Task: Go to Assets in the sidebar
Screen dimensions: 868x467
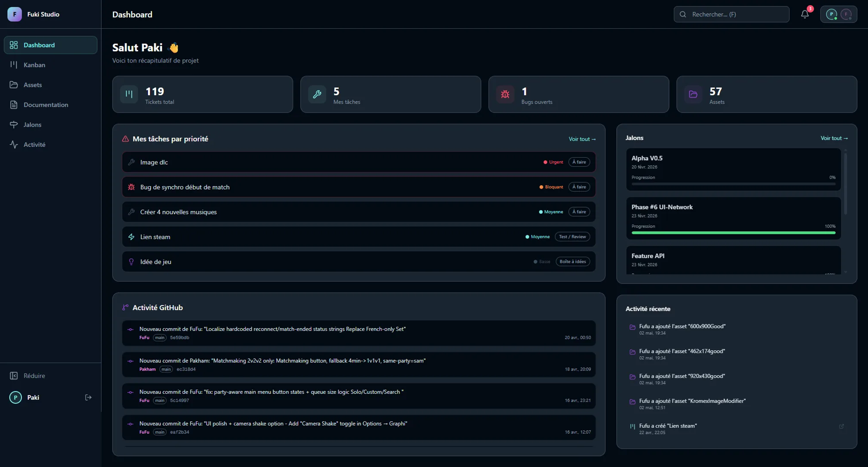Action: click(50, 85)
